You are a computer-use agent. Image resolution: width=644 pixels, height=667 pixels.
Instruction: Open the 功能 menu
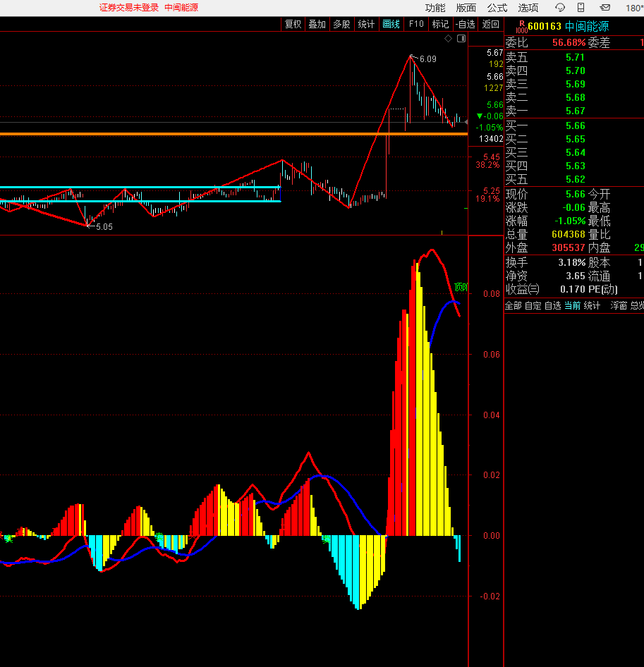pos(435,8)
